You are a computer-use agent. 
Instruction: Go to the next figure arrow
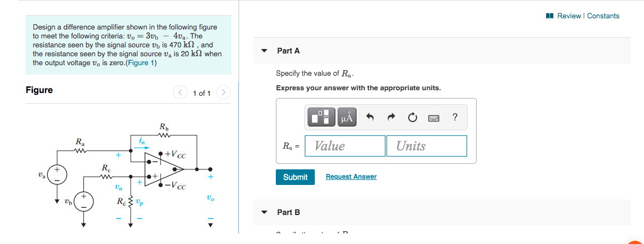[x=222, y=93]
